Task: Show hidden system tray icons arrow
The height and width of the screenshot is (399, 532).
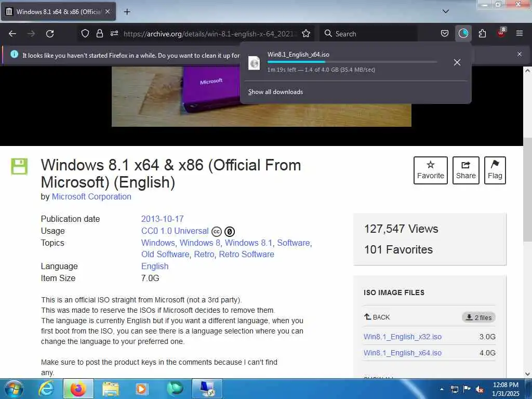Action: pos(442,389)
